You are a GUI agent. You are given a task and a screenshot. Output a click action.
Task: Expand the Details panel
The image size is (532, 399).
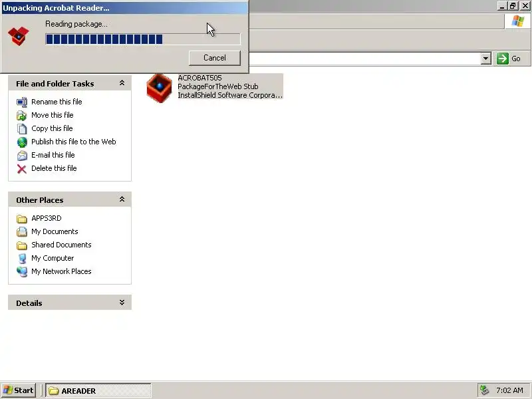(122, 303)
